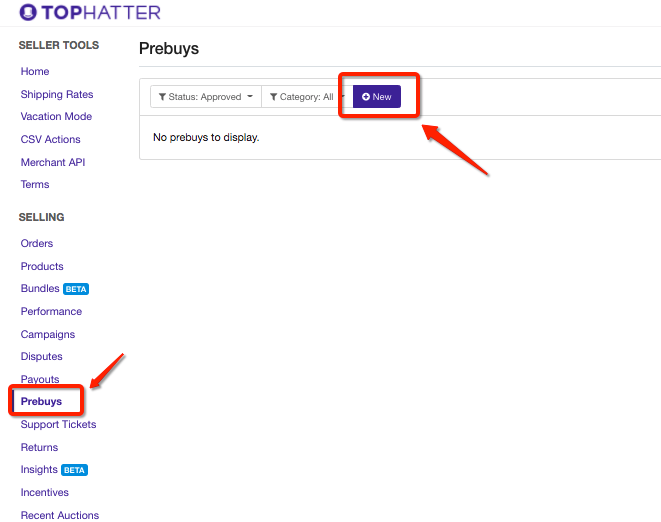Image resolution: width=661 pixels, height=522 pixels.
Task: Click the SELLER TOOLS section header
Action: pyautogui.click(x=59, y=45)
